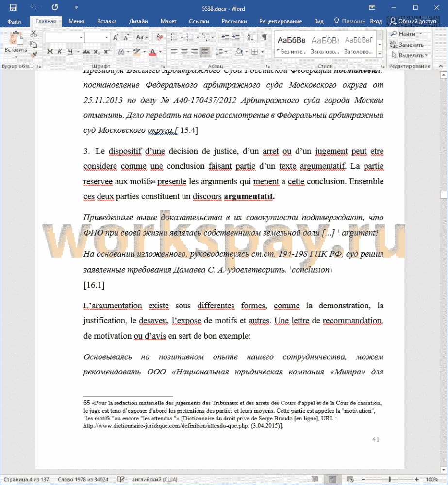448x485 pixels.
Task: Collapse the ribbon with the chevron arrow
Action: (x=441, y=66)
